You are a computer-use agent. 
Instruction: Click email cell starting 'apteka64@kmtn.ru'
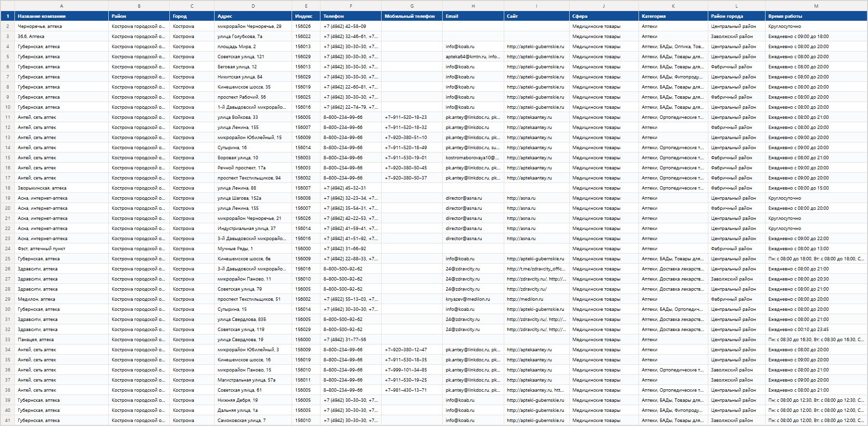[x=473, y=57]
